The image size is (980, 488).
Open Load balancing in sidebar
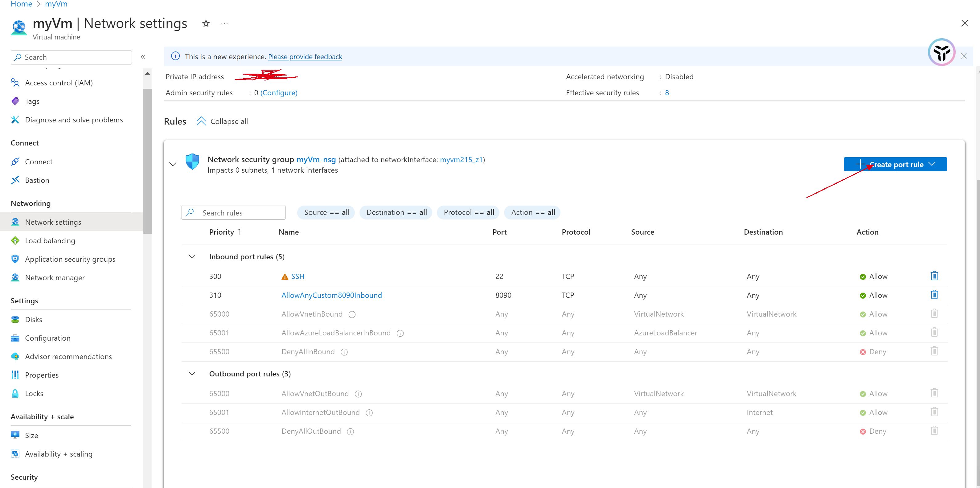coord(50,241)
